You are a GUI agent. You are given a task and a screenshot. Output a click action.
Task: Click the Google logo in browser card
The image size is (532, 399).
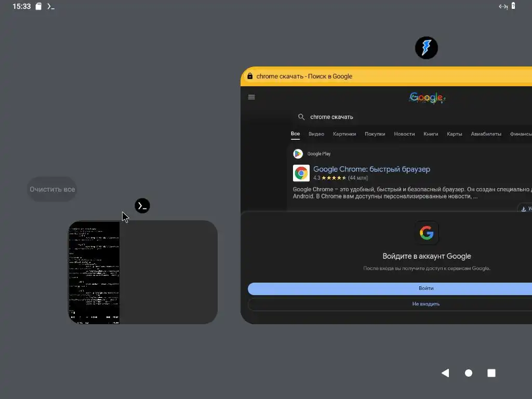[427, 98]
